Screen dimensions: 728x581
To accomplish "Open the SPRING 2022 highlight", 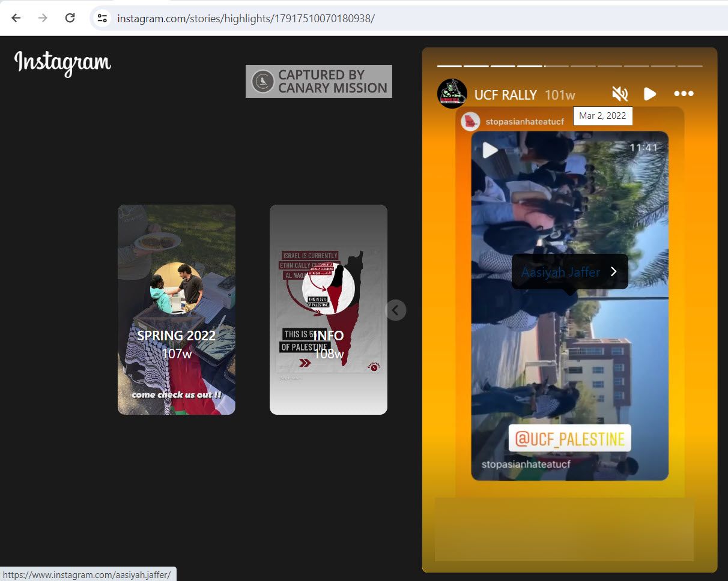I will click(x=176, y=310).
